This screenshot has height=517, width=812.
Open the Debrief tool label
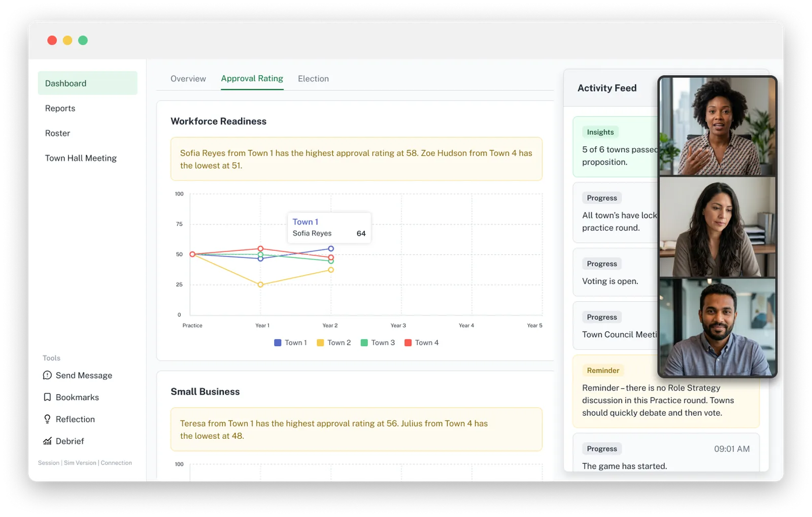pyautogui.click(x=70, y=441)
